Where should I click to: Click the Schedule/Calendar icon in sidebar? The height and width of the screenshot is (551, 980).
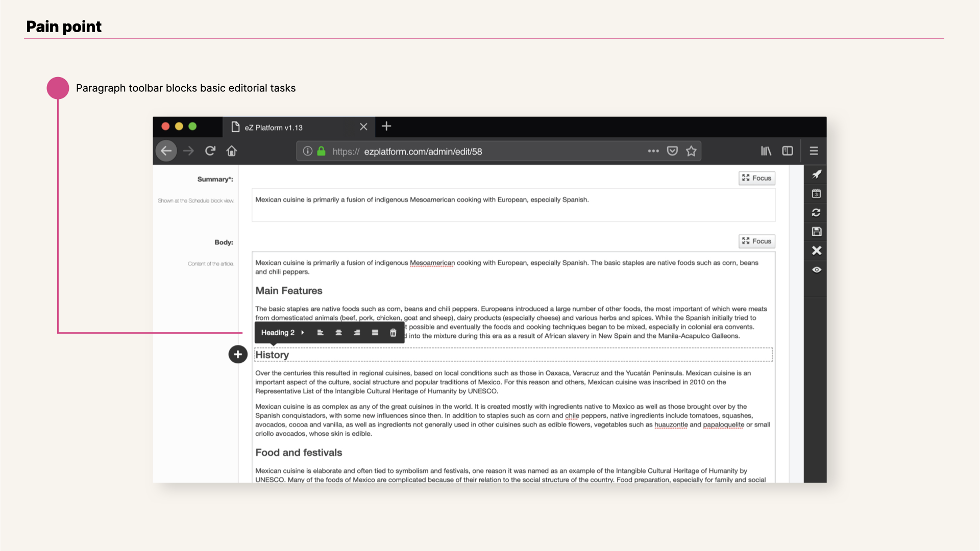[816, 194]
